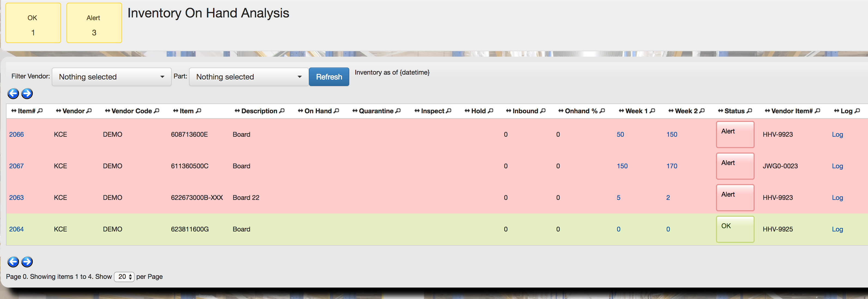Viewport: 868px width, 299px height.
Task: Open the Log link for item 2064
Action: click(x=837, y=229)
